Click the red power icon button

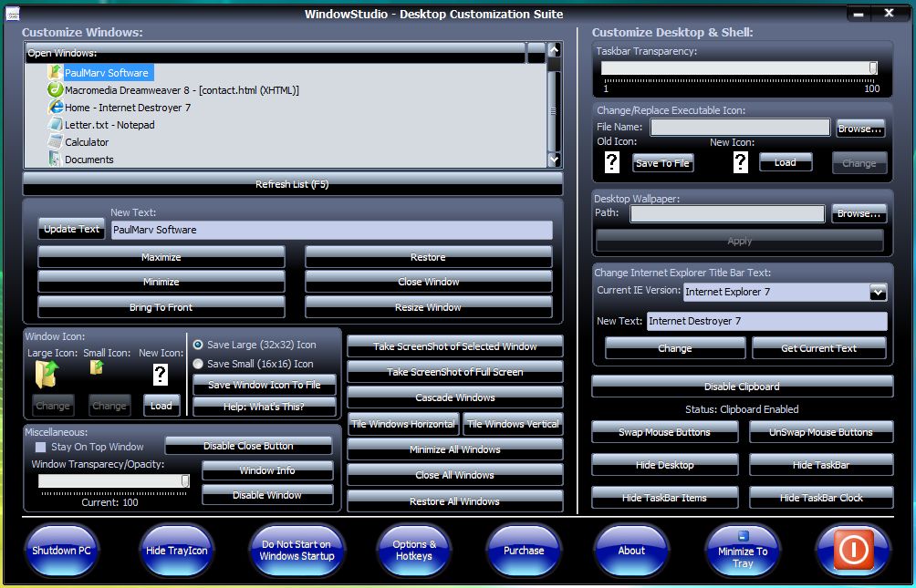853,550
